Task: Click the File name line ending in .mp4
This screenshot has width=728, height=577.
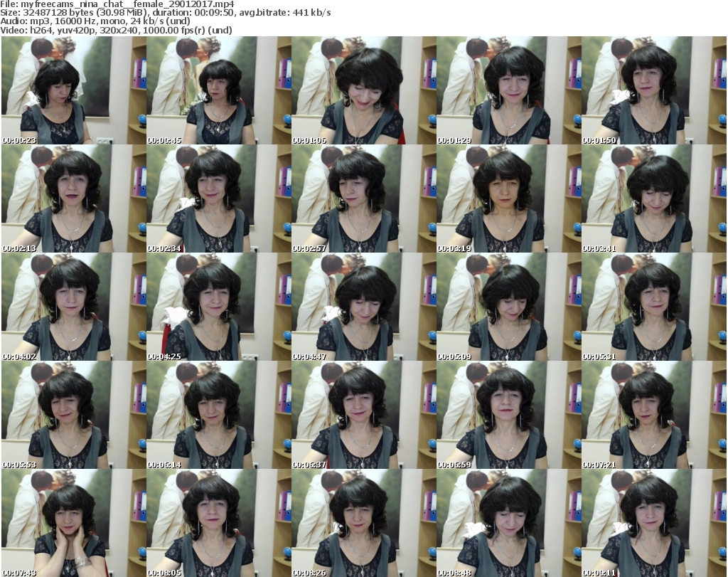Action: click(x=117, y=4)
